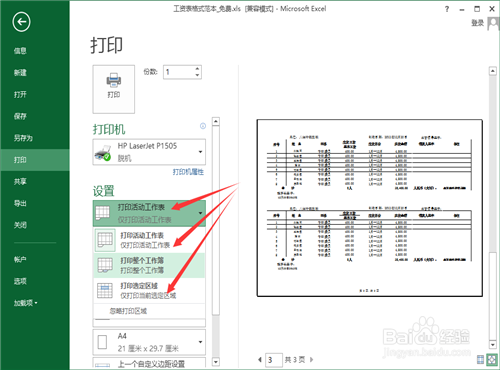Open Export in the sidebar
This screenshot has height=370, width=500.
point(20,203)
